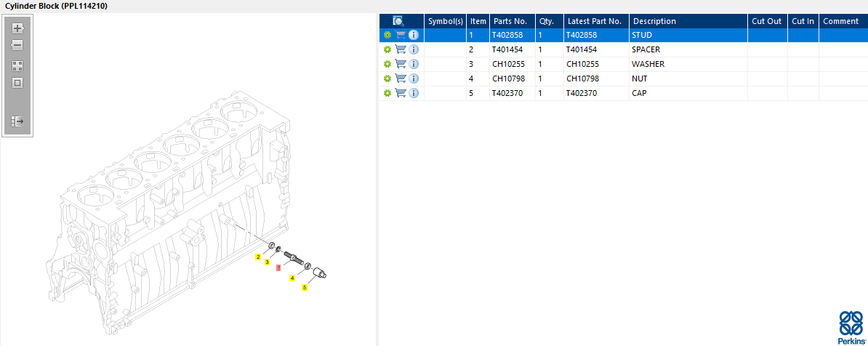Click parts number T402858 in Parts No. column
This screenshot has height=346, width=868.
tap(507, 35)
